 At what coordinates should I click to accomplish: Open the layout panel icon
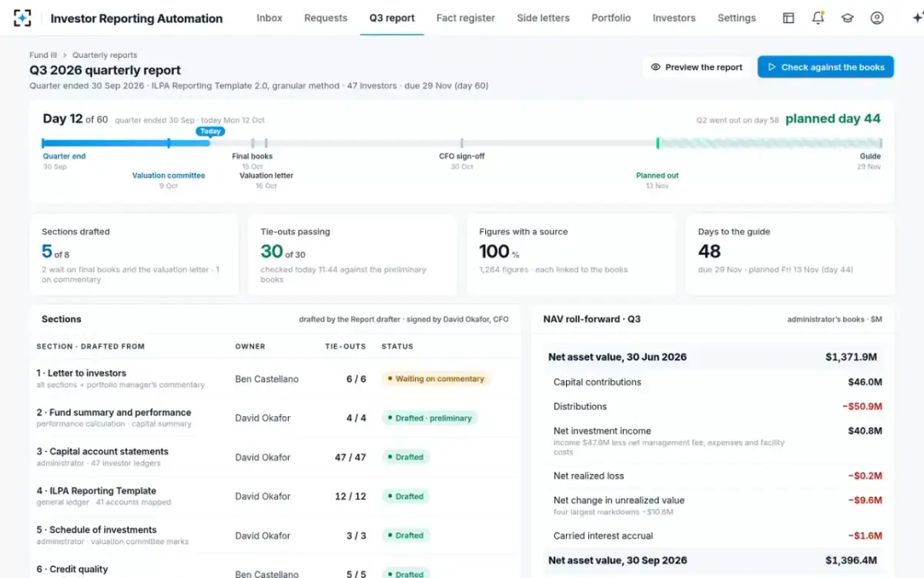tap(788, 18)
